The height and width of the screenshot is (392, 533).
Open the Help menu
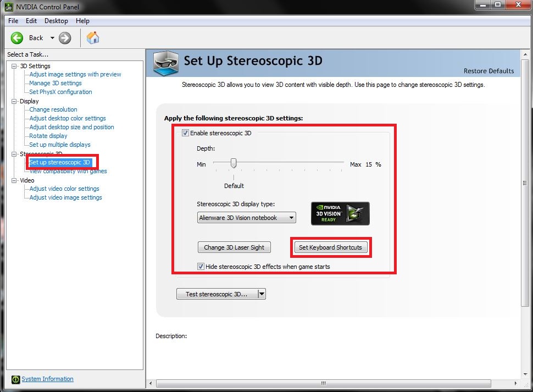point(82,21)
